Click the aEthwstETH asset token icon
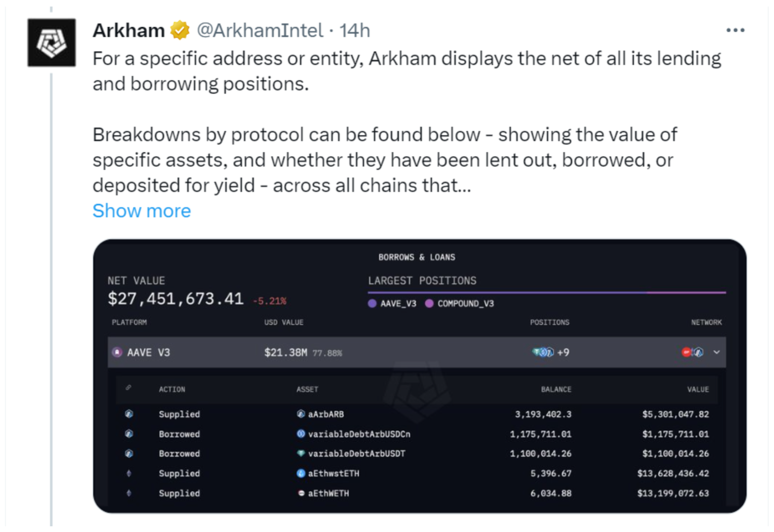Screen dimensions: 774x532 (x=301, y=473)
